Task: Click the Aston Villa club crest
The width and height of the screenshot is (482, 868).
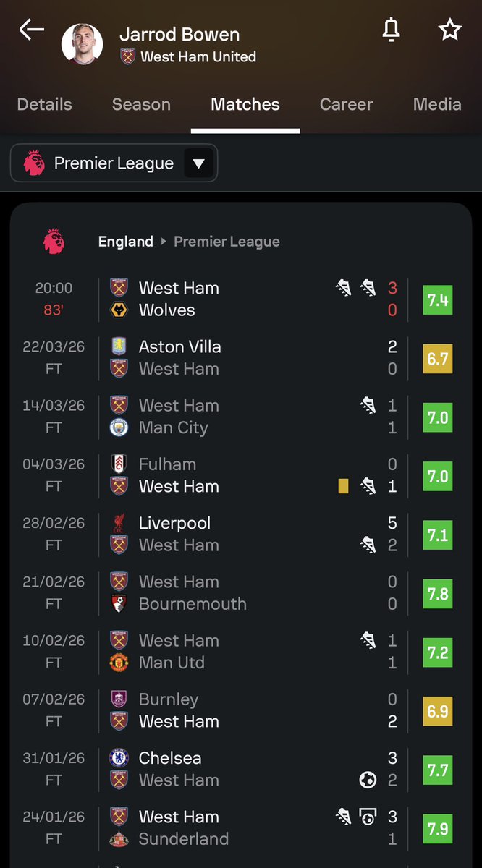Action: [119, 346]
